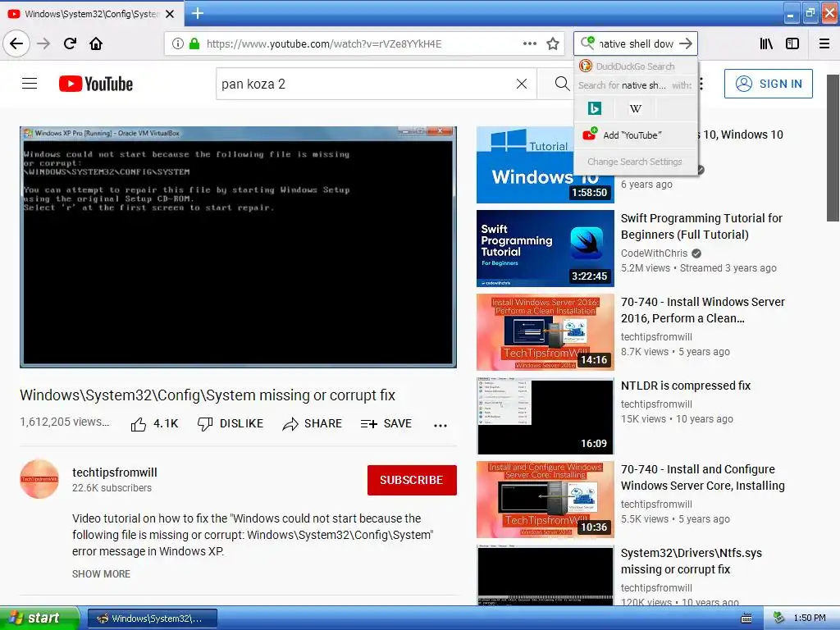Expand description with SHOW MORE
This screenshot has width=840, height=630.
click(101, 573)
